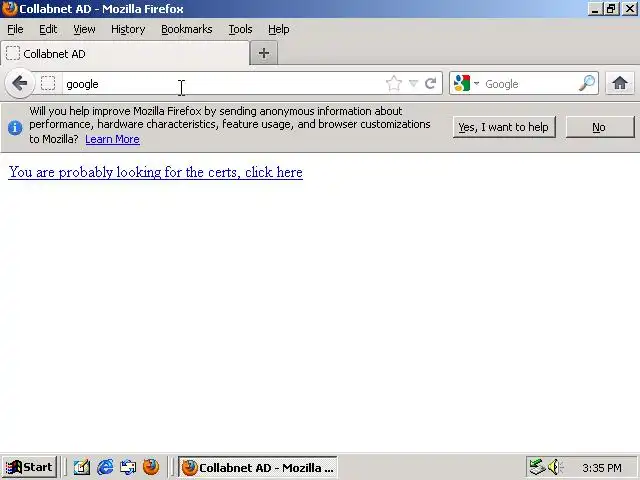Click the site identity icon in the address bar
The image size is (640, 480).
[x=48, y=84]
